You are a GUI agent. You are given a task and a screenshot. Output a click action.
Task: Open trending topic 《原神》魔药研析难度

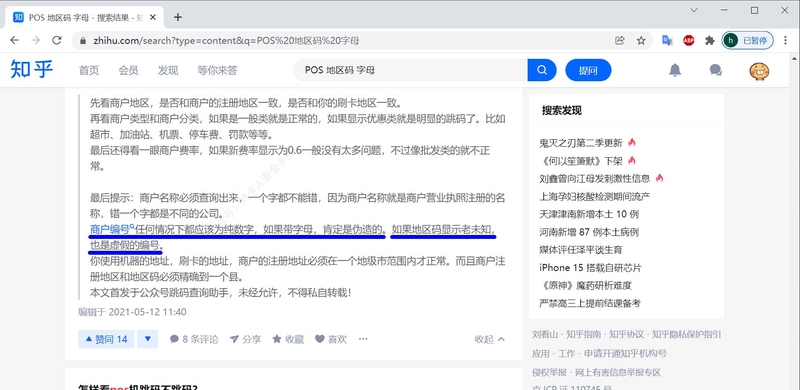[585, 285]
